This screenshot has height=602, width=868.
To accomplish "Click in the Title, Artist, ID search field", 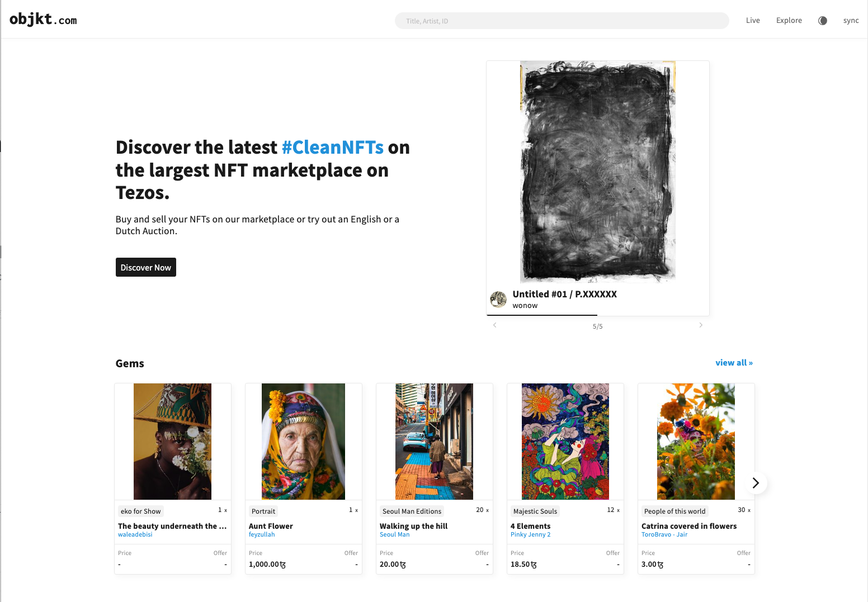I will point(562,21).
